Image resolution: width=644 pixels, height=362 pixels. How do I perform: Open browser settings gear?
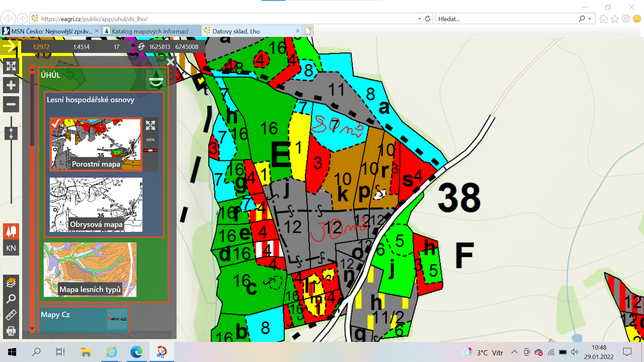pos(626,19)
